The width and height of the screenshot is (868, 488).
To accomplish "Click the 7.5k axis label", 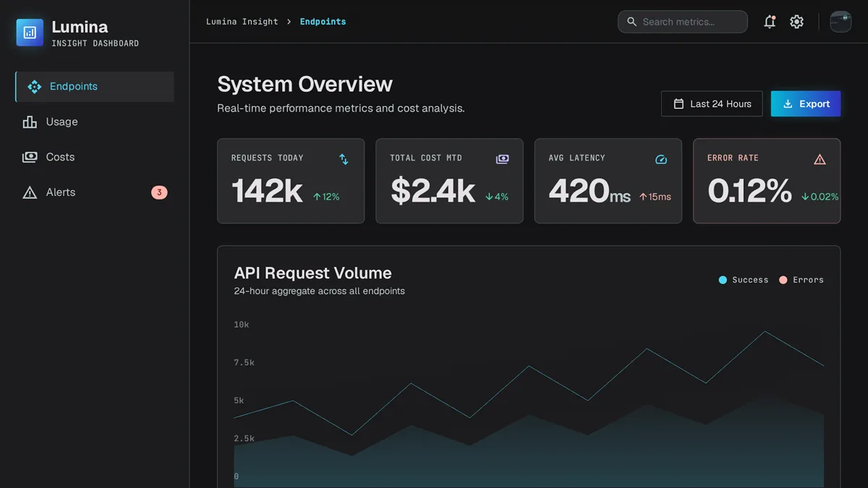I will (244, 363).
